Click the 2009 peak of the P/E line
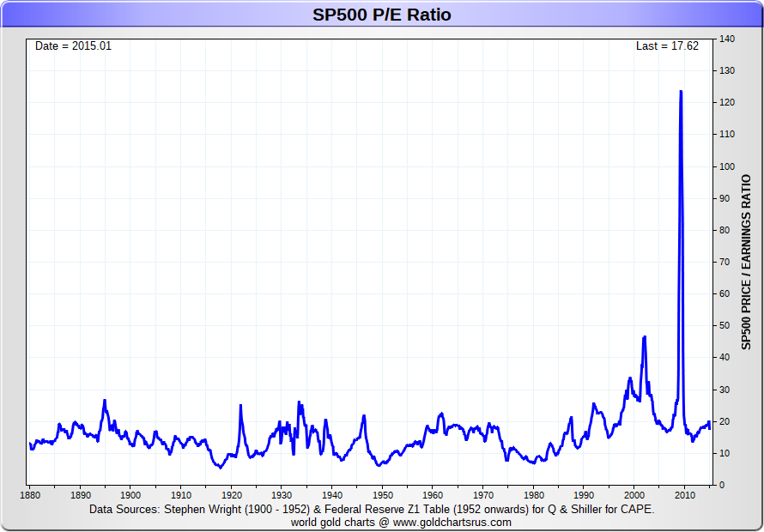Image resolution: width=764 pixels, height=532 pixels. pyautogui.click(x=681, y=92)
